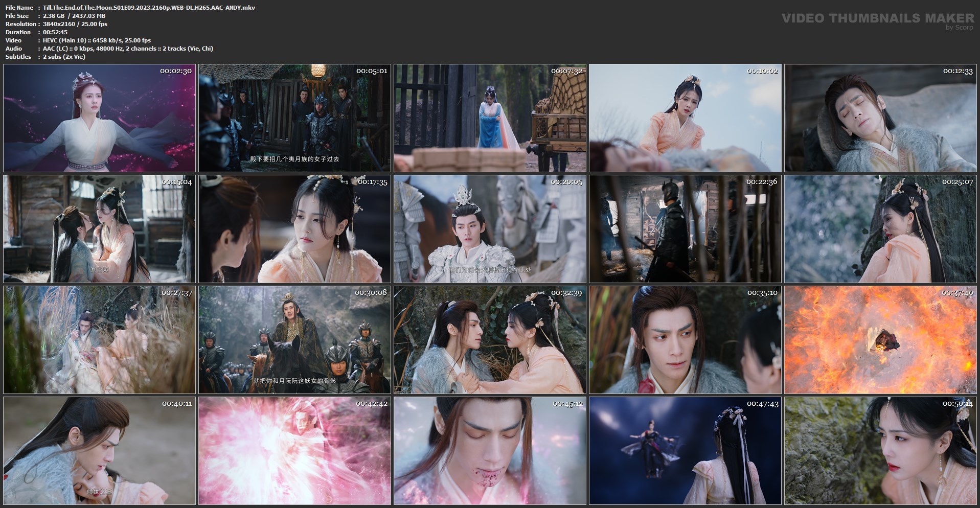Select the thumbnail at 00:40:11

coord(100,451)
